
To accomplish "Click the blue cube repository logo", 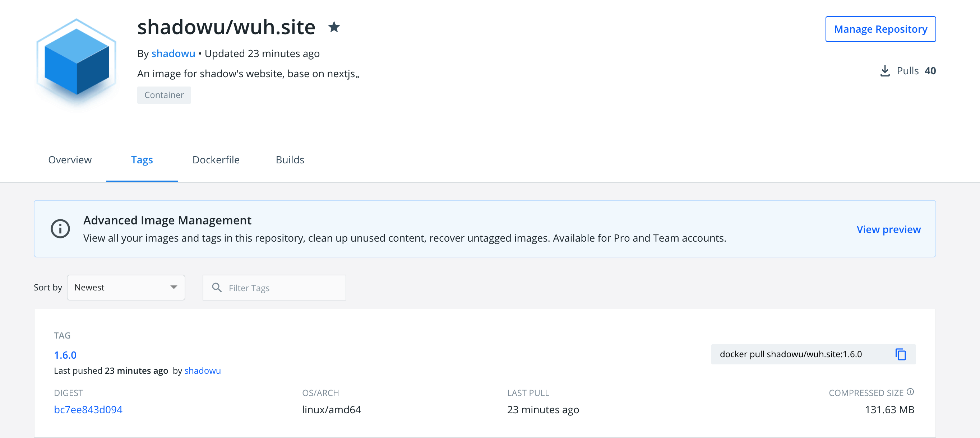I will pyautogui.click(x=77, y=61).
